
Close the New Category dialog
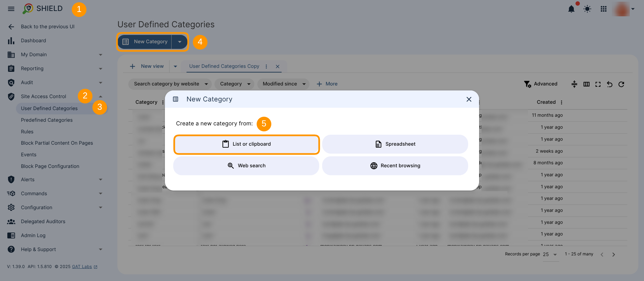469,99
